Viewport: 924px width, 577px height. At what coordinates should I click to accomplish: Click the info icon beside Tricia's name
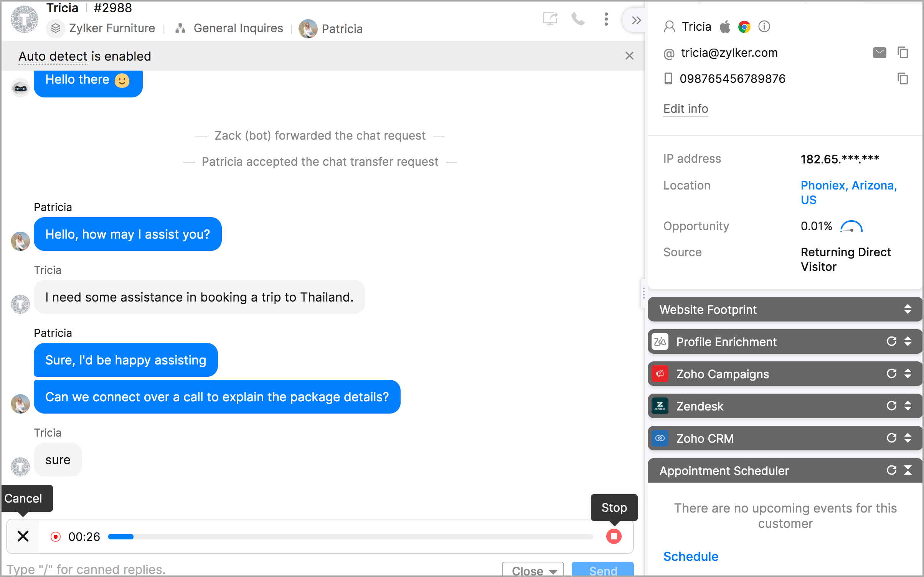(x=764, y=26)
